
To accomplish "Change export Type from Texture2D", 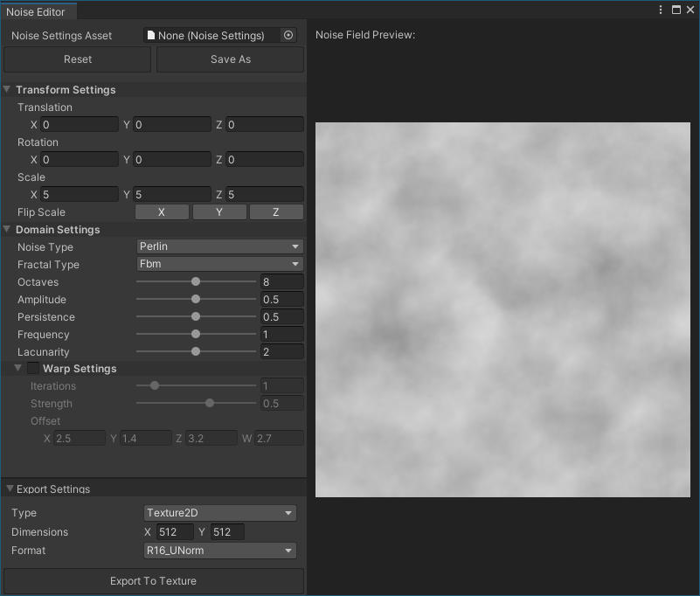I will [x=220, y=513].
